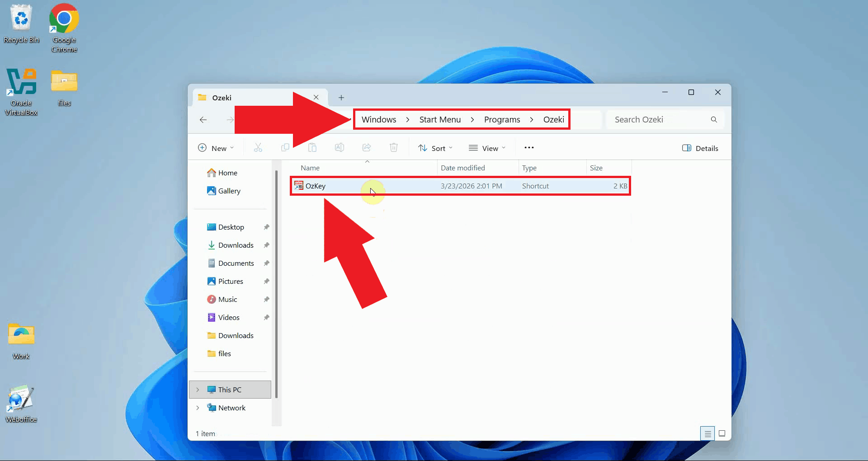This screenshot has height=461, width=868.
Task: Select the Cut tool in the toolbar
Action: click(258, 147)
